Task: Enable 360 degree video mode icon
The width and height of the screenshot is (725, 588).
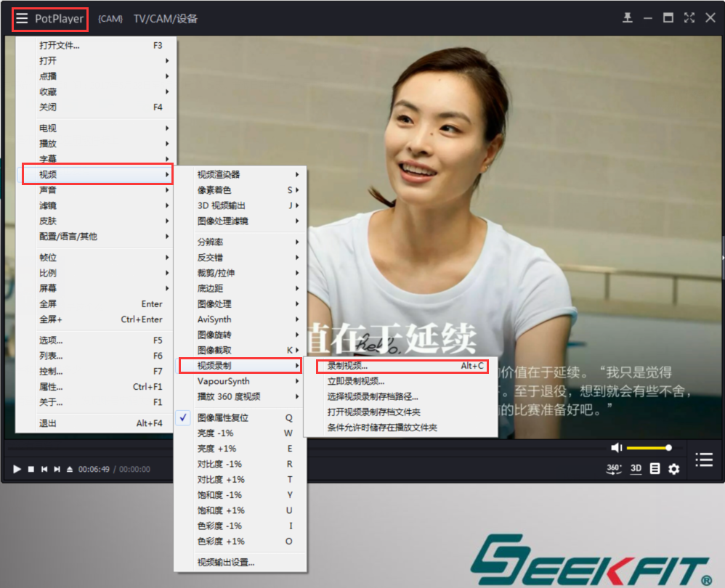Action: pyautogui.click(x=614, y=469)
